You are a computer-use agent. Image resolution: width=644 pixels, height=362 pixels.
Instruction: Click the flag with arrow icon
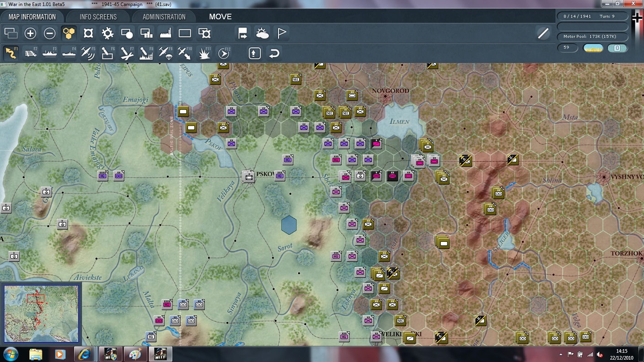click(243, 33)
